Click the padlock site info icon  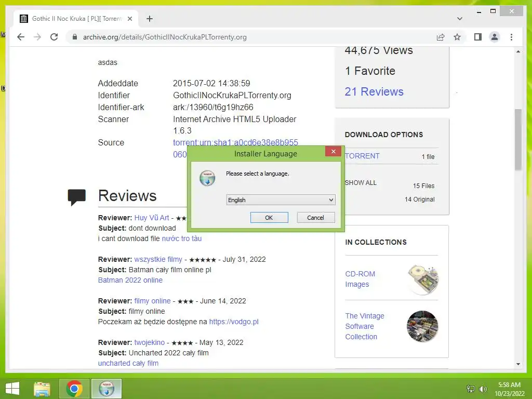click(75, 37)
